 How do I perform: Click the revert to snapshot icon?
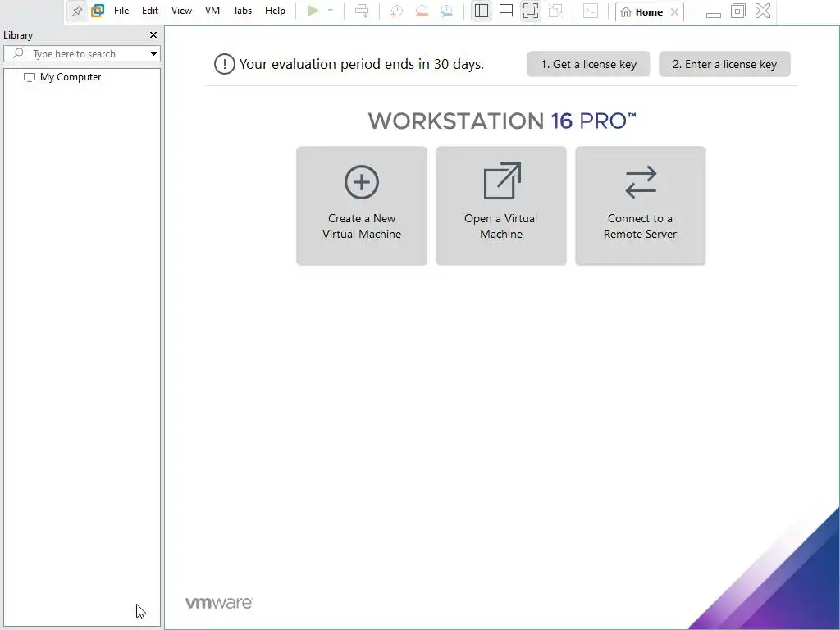(422, 11)
